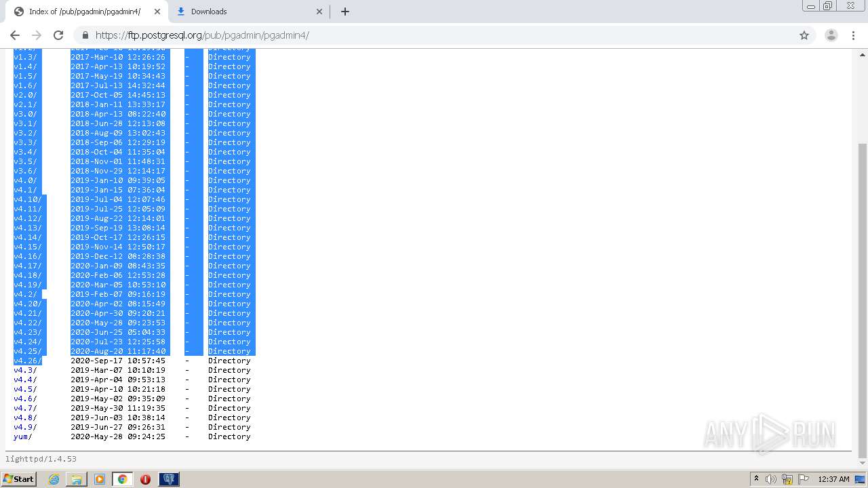This screenshot has height=488, width=868.
Task: Open the v4.15/ directory link
Action: 28,247
